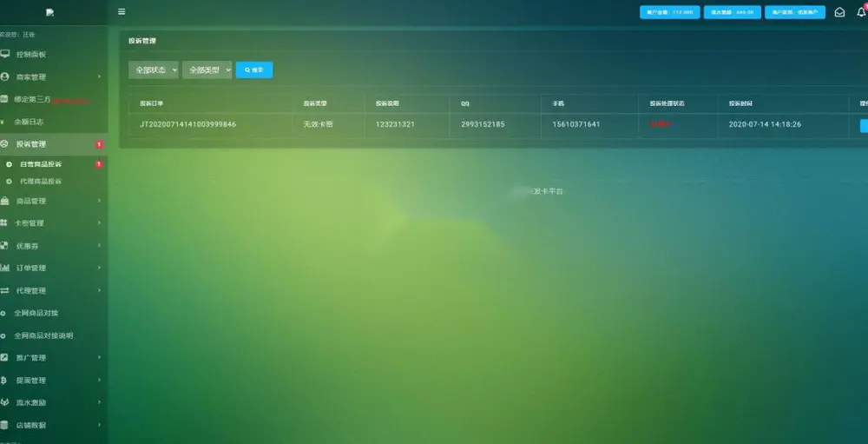Viewport: 868px width, 444px height.
Task: Open the envelope messages icon
Action: pyautogui.click(x=839, y=12)
